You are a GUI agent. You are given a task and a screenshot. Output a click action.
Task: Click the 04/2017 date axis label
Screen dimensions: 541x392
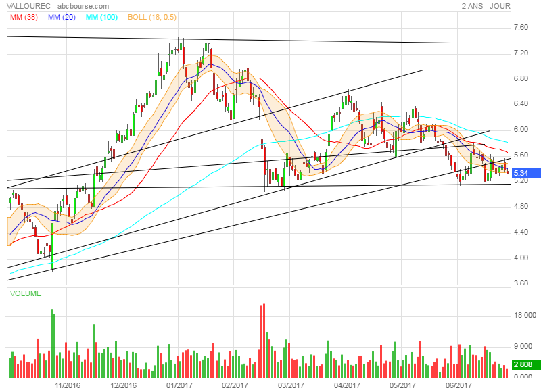[x=347, y=385]
